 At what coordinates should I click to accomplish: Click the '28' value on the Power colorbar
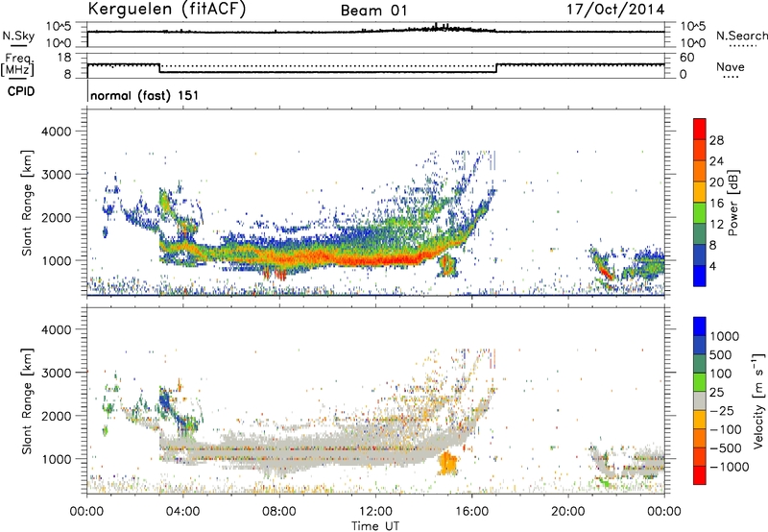[716, 140]
